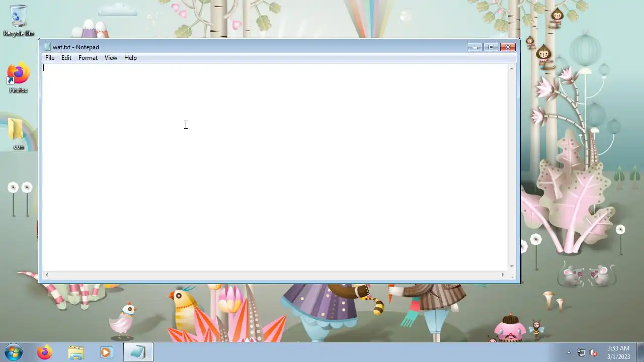This screenshot has height=362, width=644.
Task: Open the taskbar clock showing 3:53 AM
Action: (618, 352)
